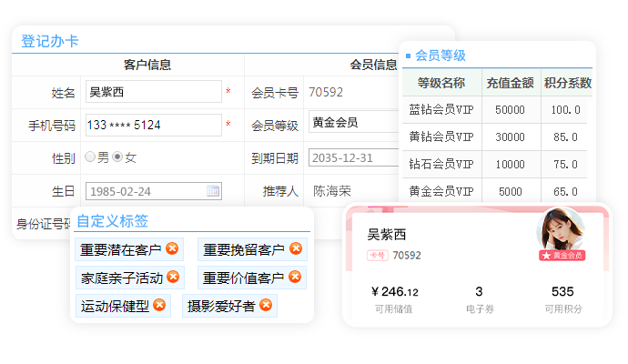Remove the 重要挽留客户 tag
Viewport: 628px width, 364px height.
pyautogui.click(x=295, y=249)
